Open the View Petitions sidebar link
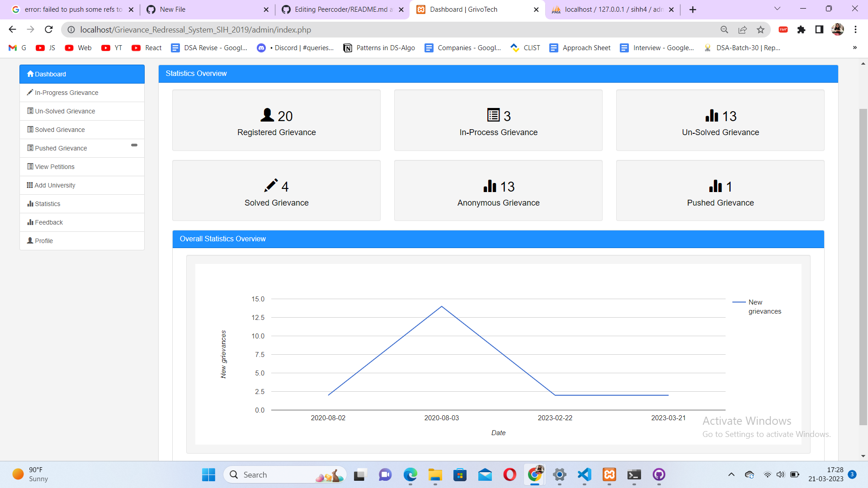The height and width of the screenshot is (488, 868). [x=55, y=167]
